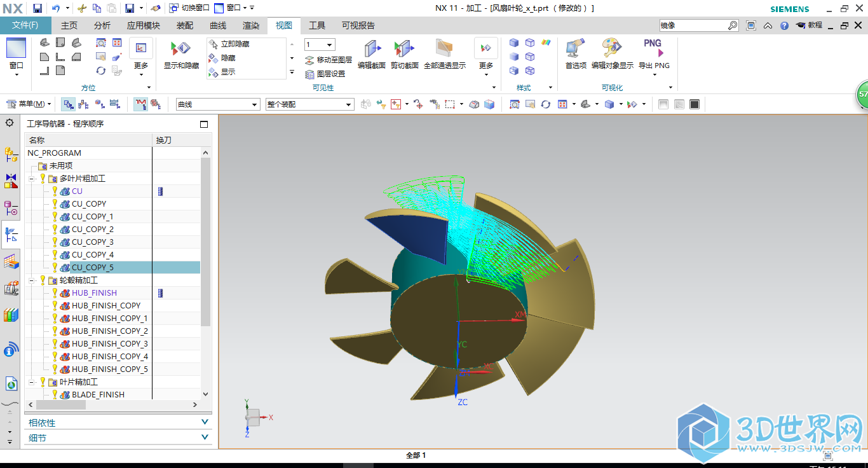The width and height of the screenshot is (868, 468).
Task: Toggle Program Order View in the navigator toolbar
Action: coord(68,104)
